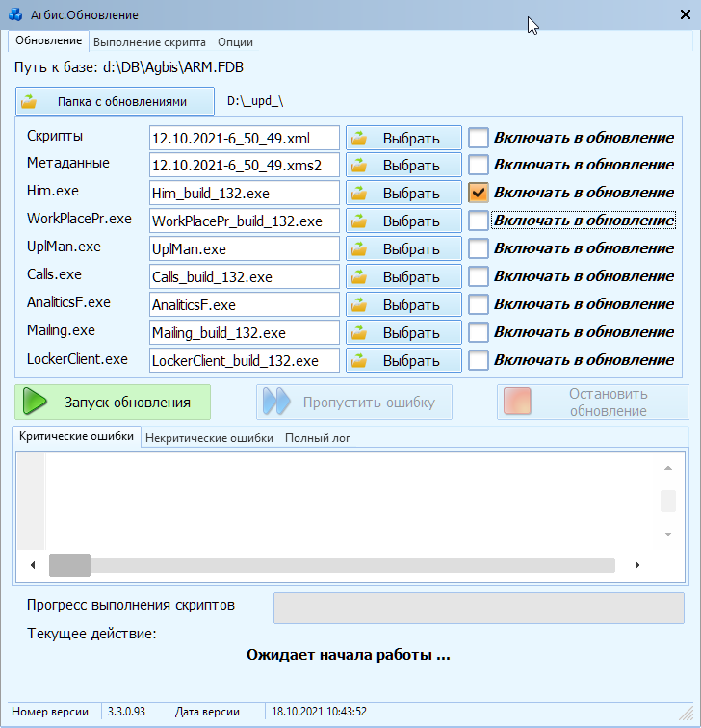Enable Включать в обновление for Mailing.exe
The height and width of the screenshot is (728, 701).
[479, 332]
